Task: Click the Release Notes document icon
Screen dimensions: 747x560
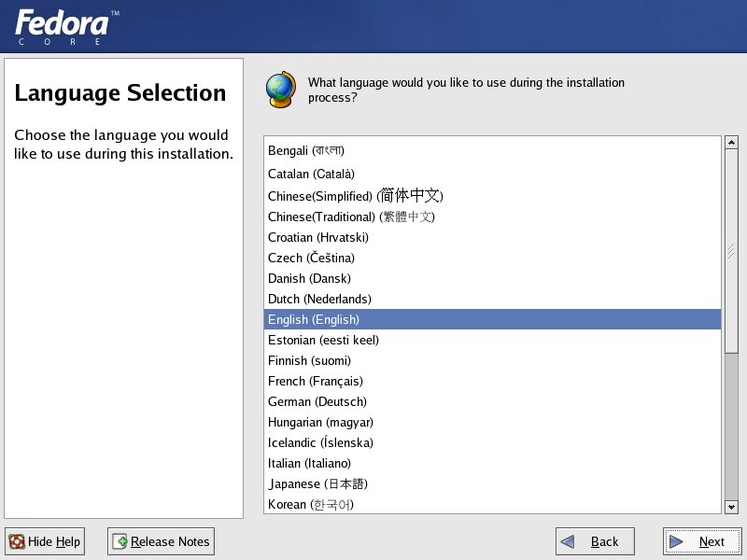Action: [120, 541]
